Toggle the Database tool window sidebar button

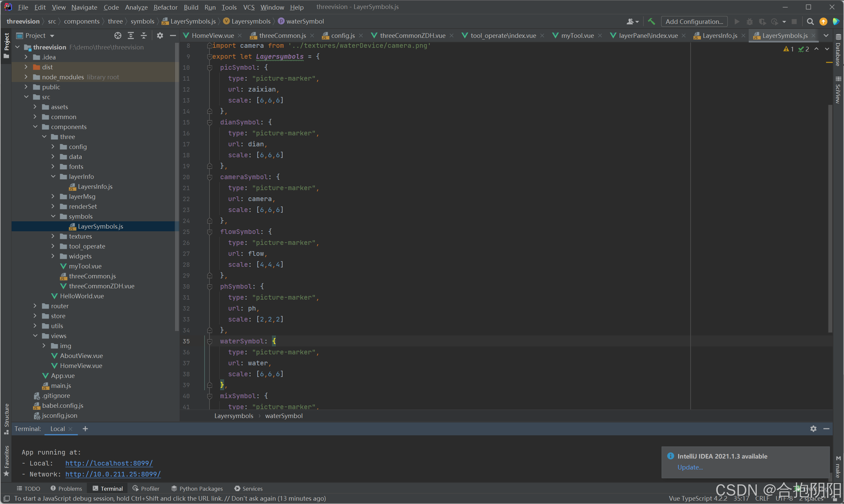[x=838, y=51]
